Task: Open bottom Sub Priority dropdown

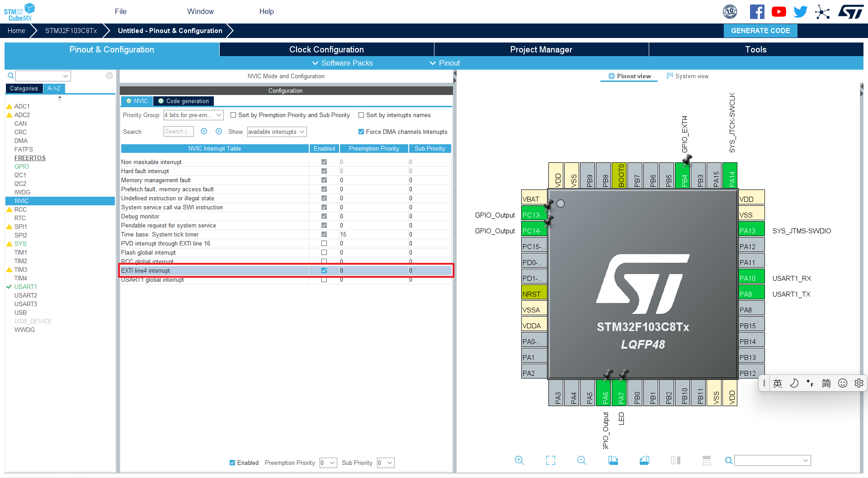Action: [386, 463]
